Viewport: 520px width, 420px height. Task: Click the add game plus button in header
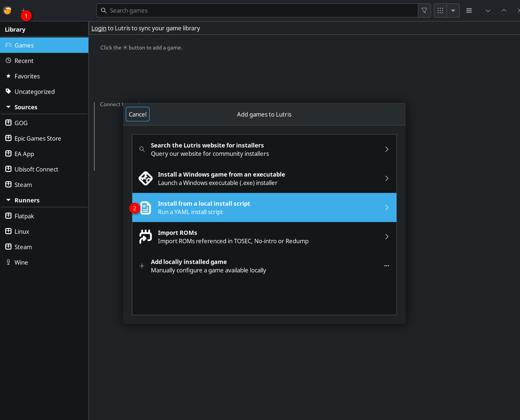point(23,10)
